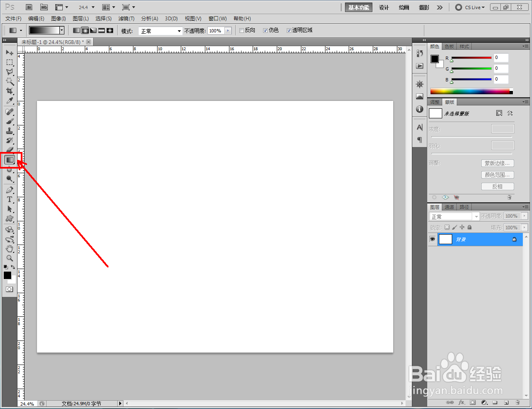Select the Magic Wand tool
Viewport: 532px width, 409px height.
tap(10, 81)
